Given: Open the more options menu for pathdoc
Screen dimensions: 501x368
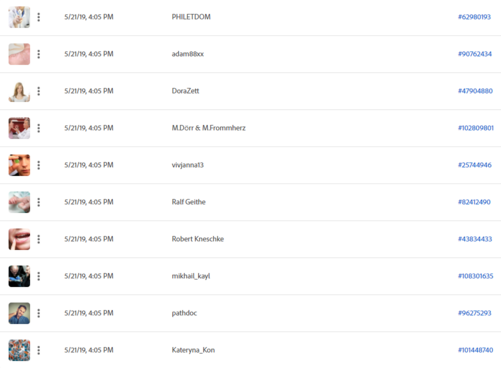Looking at the screenshot, I should click(39, 313).
